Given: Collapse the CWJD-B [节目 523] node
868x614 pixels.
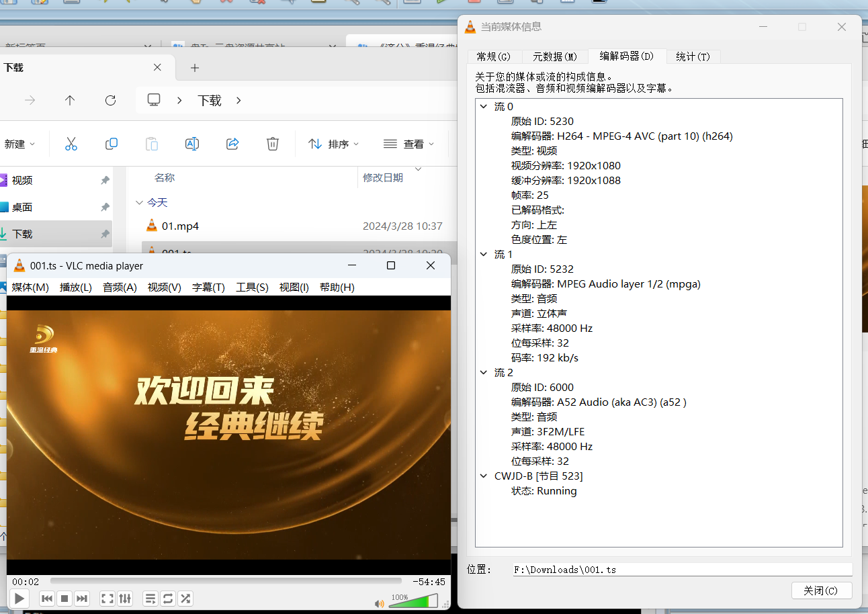Looking at the screenshot, I should point(484,476).
